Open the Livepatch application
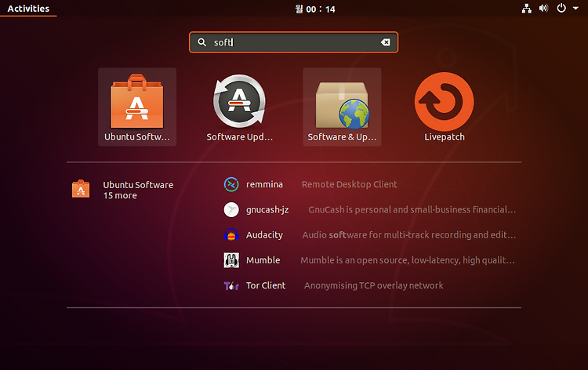 click(x=444, y=102)
